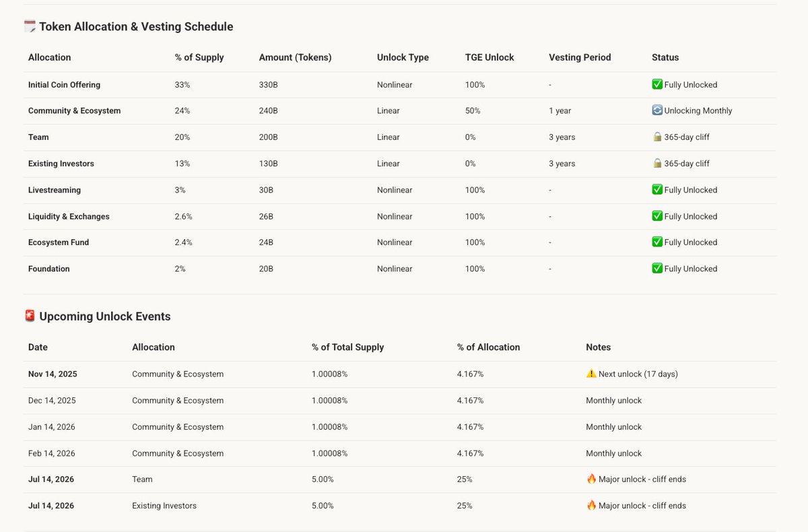Click the Token Allocation & Vesting Schedule heading

click(136, 27)
